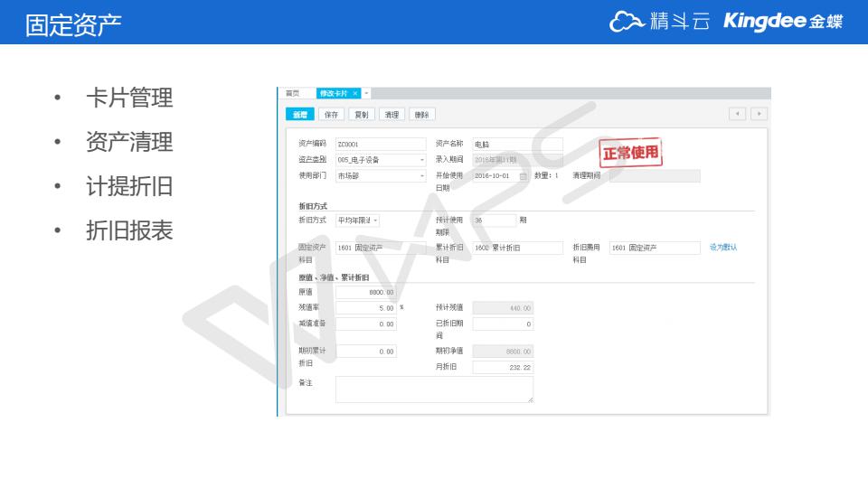Expand the 资产类别 dropdown

[x=421, y=160]
